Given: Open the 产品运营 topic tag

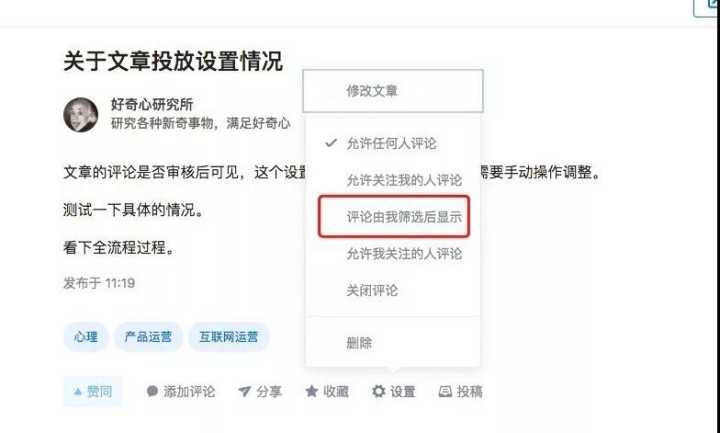Looking at the screenshot, I should click(148, 337).
